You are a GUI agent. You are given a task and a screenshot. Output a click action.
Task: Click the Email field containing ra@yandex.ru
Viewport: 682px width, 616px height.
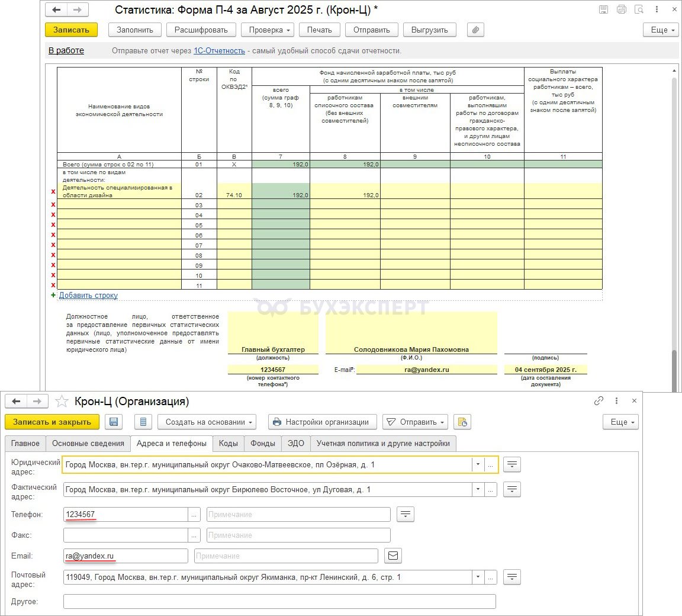click(x=126, y=556)
